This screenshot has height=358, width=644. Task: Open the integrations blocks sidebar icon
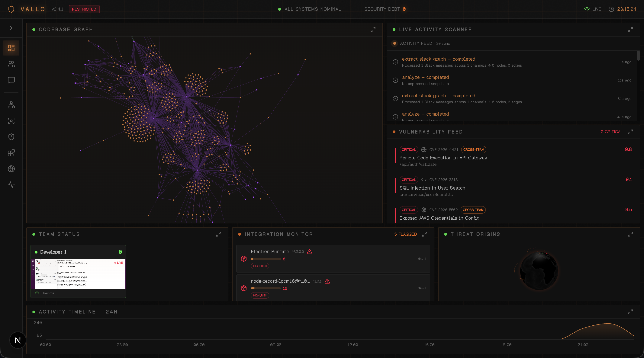pos(11,153)
